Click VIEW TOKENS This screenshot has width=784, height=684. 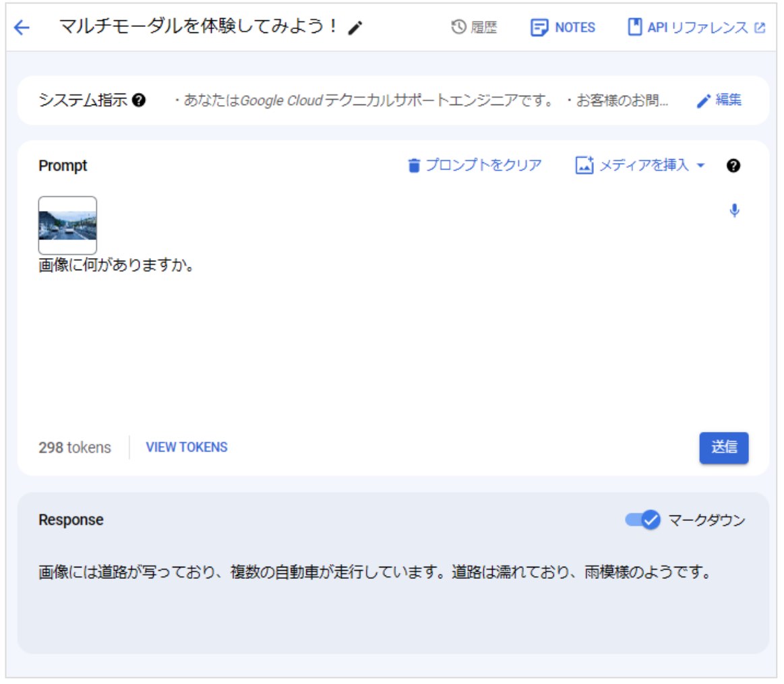187,447
